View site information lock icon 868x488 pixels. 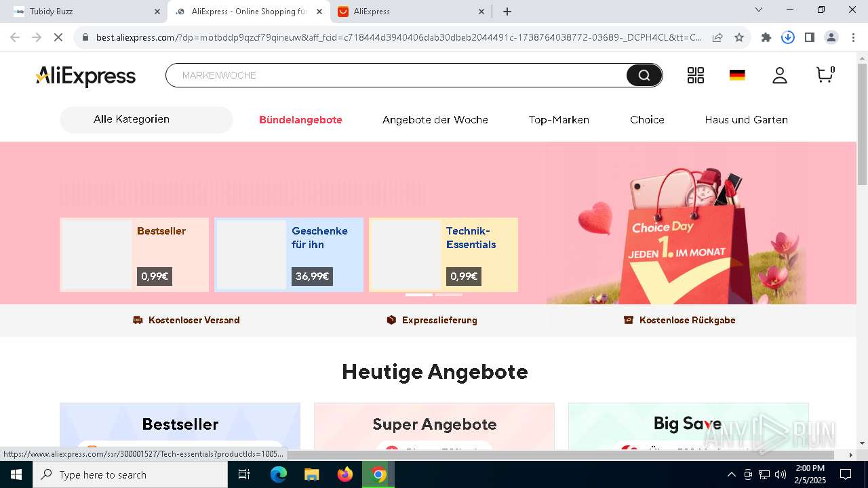tap(85, 37)
